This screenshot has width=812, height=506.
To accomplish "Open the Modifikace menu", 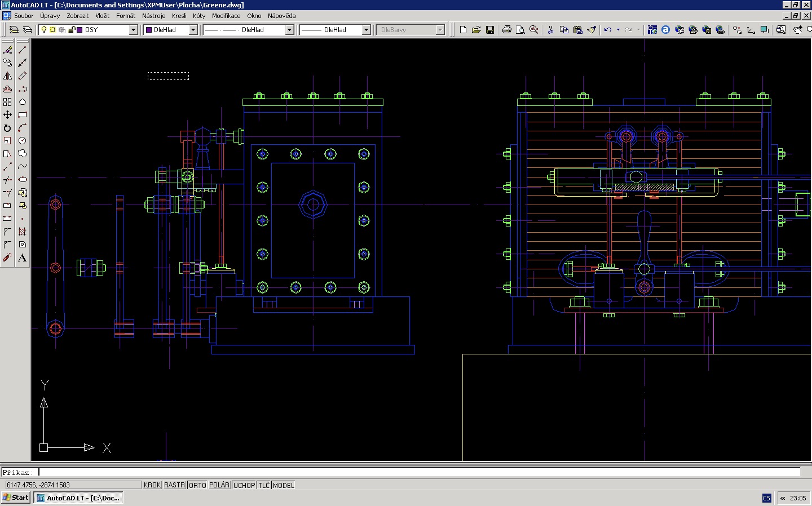I will [226, 16].
